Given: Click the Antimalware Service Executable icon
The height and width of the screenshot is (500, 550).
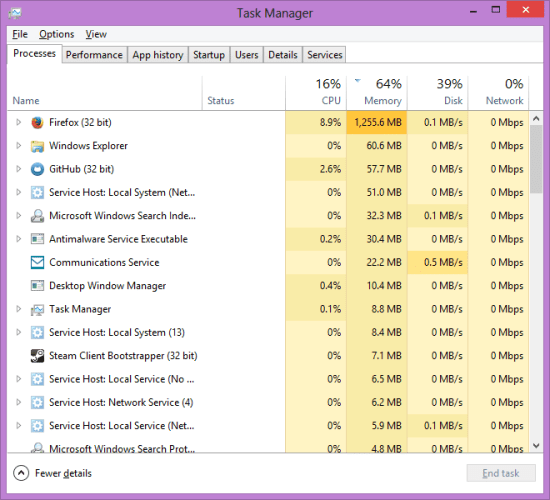Looking at the screenshot, I should (37, 239).
